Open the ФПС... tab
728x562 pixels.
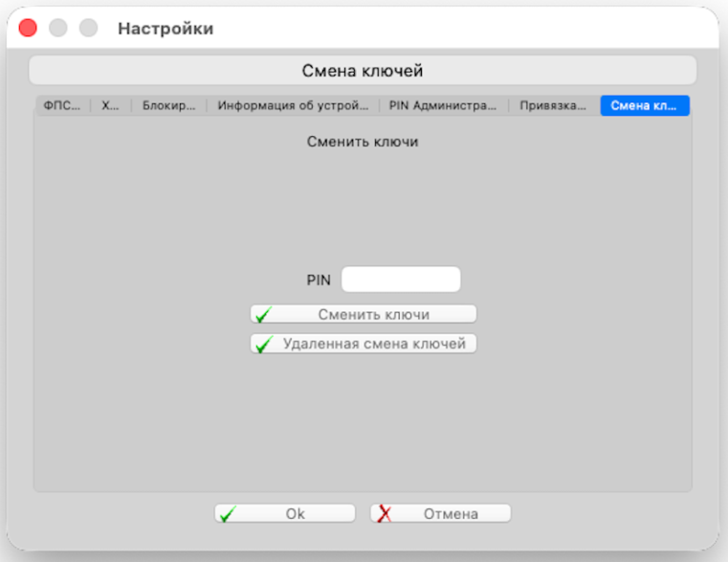[x=62, y=105]
